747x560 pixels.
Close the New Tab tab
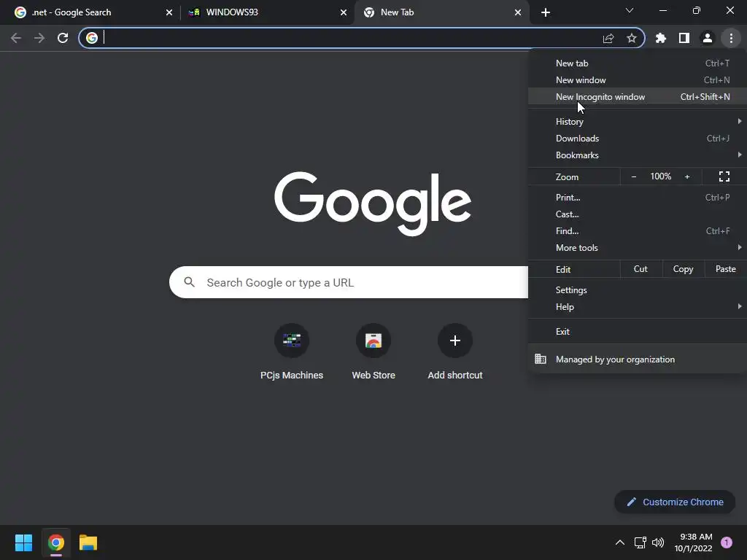tap(518, 12)
